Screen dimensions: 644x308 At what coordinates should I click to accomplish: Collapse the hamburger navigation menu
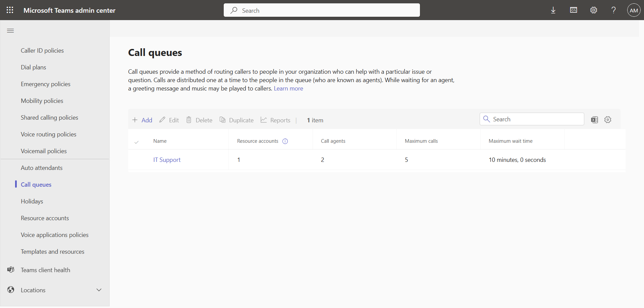pyautogui.click(x=10, y=31)
